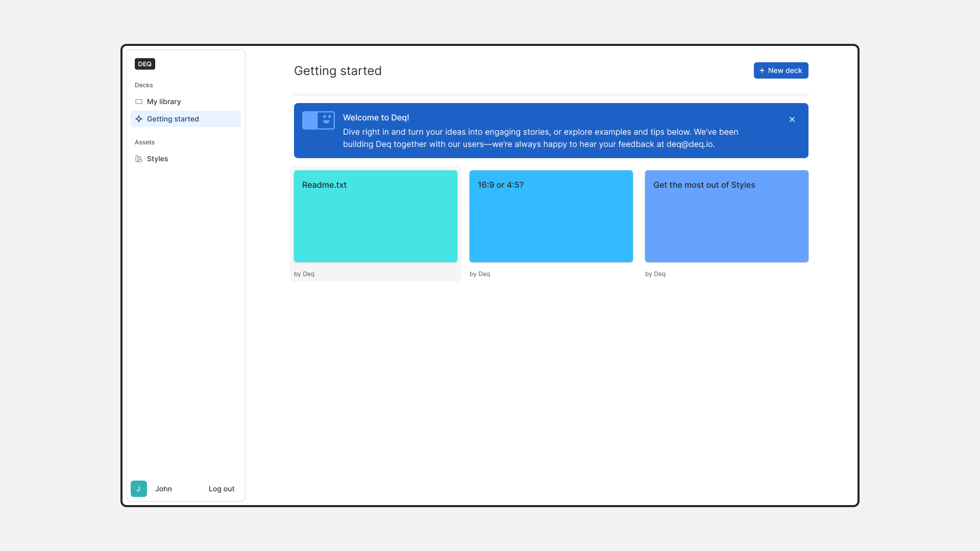The height and width of the screenshot is (551, 980).
Task: Click the John username label
Action: pos(163,489)
